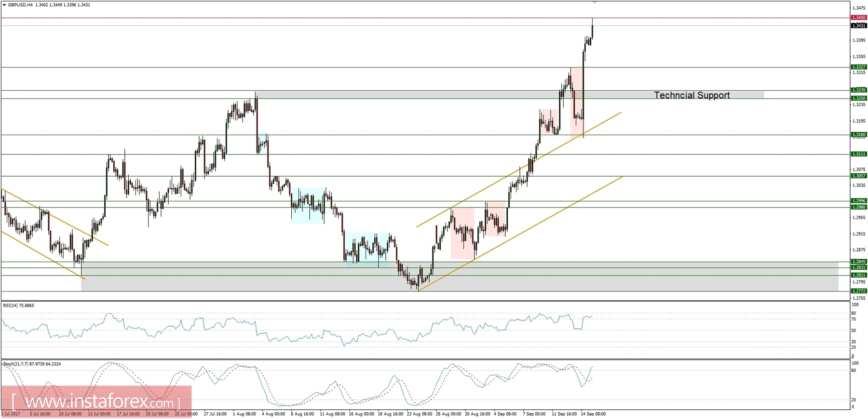This screenshot has height=419, width=868.
Task: Click the chart shift marker triangle at top
Action: [x=595, y=2]
